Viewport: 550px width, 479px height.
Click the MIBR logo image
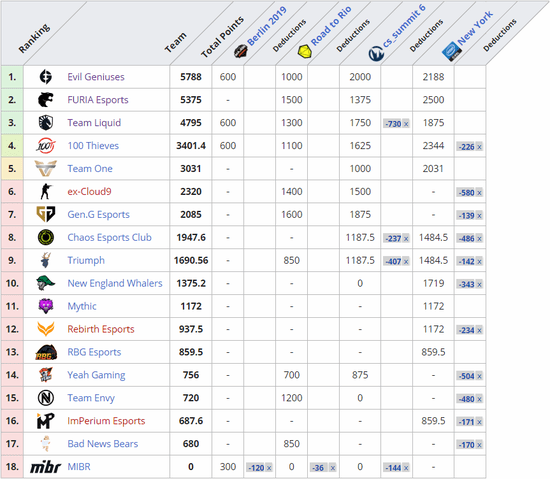[46, 467]
